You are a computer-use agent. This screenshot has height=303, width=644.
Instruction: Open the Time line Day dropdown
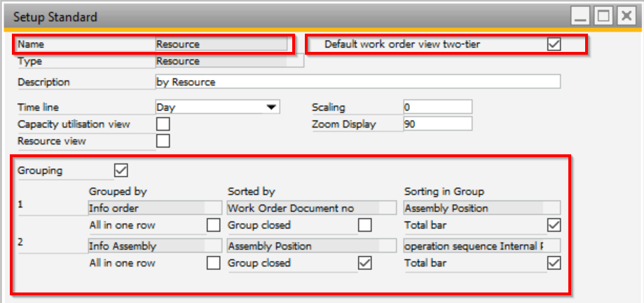click(271, 107)
